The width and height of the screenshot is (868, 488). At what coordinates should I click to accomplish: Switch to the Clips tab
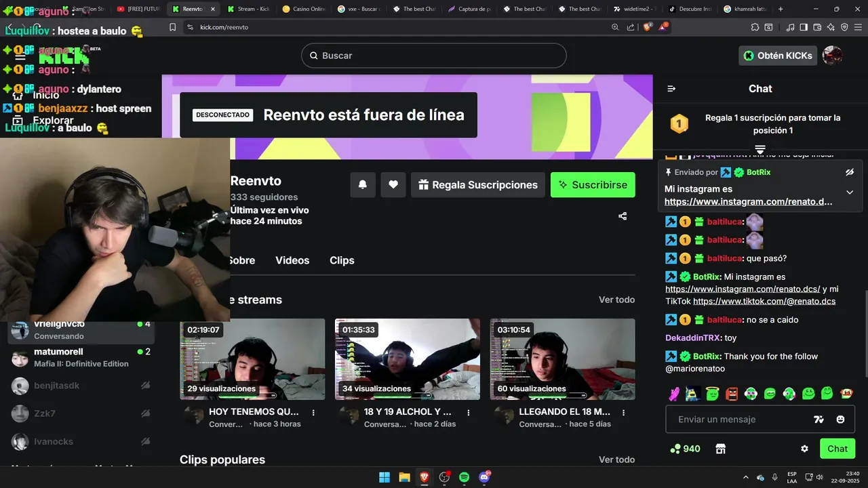[x=342, y=260]
